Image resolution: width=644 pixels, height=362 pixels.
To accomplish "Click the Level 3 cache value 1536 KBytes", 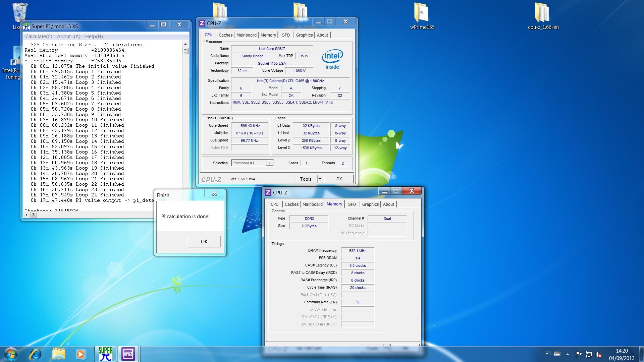I will pyautogui.click(x=311, y=148).
